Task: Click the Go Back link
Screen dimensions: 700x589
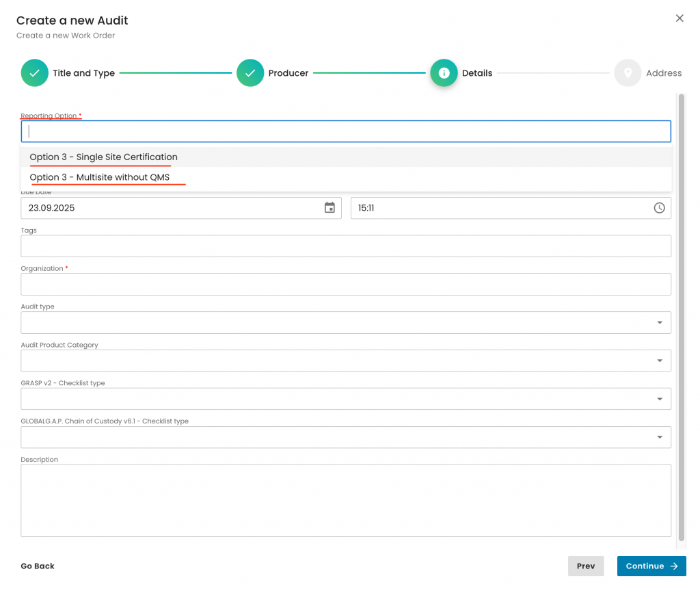Action: pyautogui.click(x=38, y=566)
